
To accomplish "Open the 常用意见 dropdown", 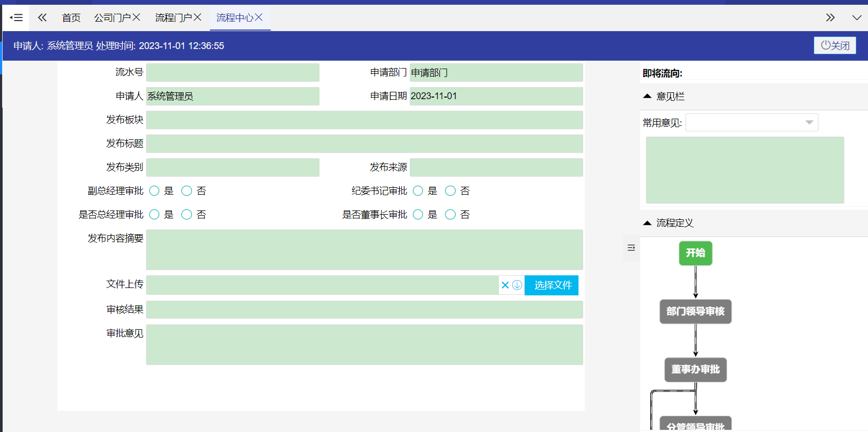I will coord(752,122).
